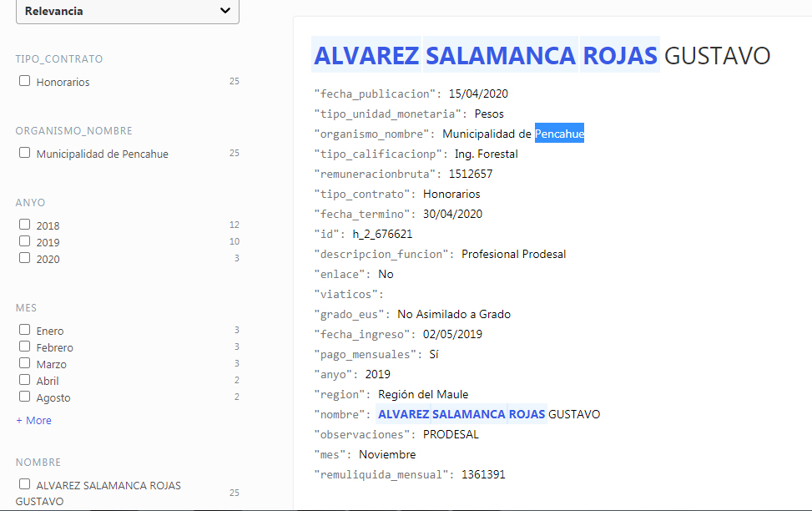
Task: Open the ALVAREZ SALAMANCA ROJAS GUSTAVO result title
Action: click(542, 55)
